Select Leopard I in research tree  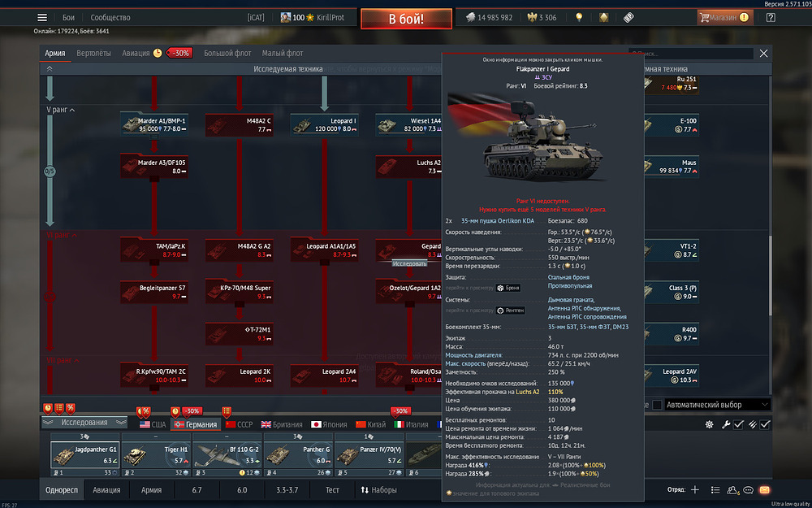[x=324, y=124]
